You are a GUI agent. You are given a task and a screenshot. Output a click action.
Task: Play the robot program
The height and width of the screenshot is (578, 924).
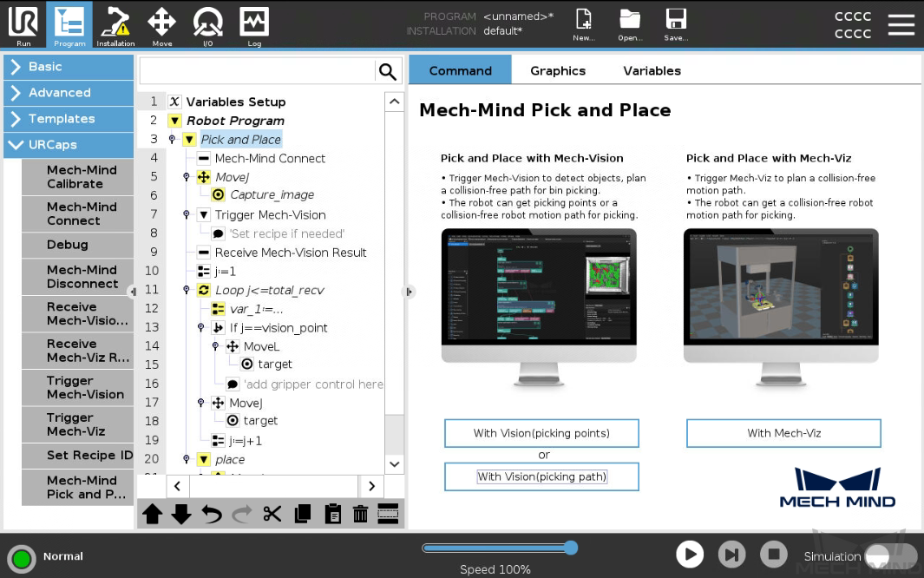pyautogui.click(x=690, y=555)
